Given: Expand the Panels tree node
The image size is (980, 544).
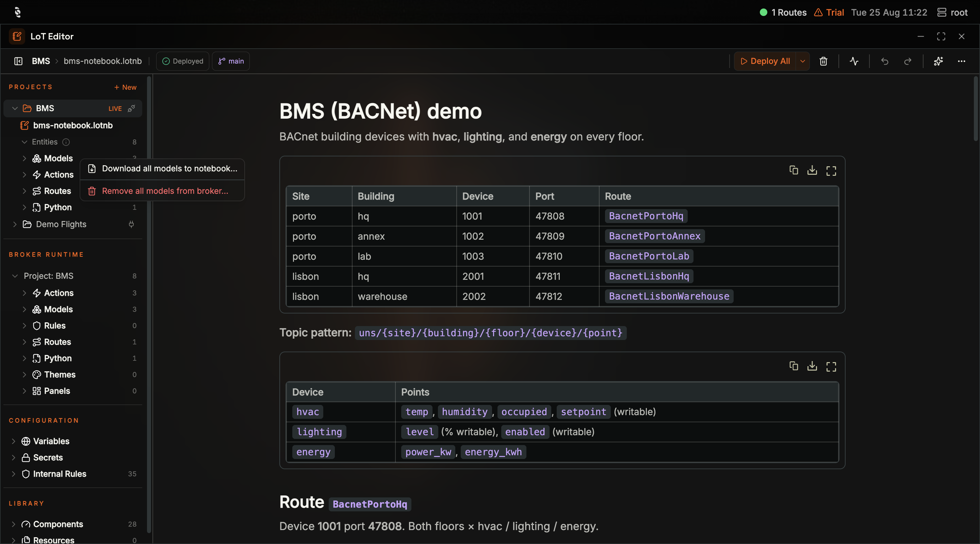Looking at the screenshot, I should pos(24,391).
